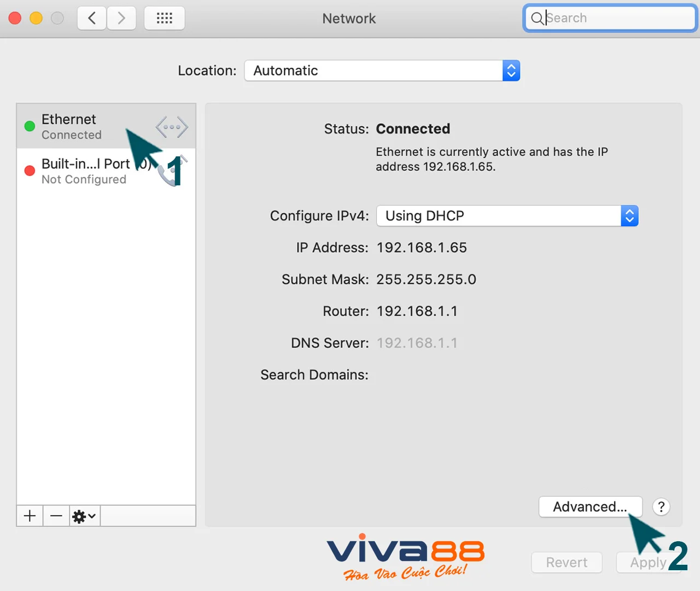This screenshot has height=591, width=700.
Task: Show all preferences grid icon
Action: pos(164,19)
